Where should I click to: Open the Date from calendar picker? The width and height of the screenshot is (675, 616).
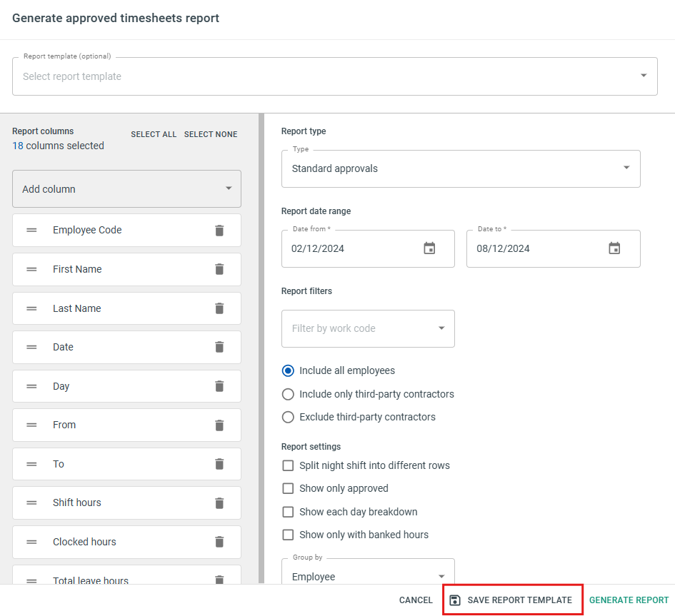pos(429,248)
